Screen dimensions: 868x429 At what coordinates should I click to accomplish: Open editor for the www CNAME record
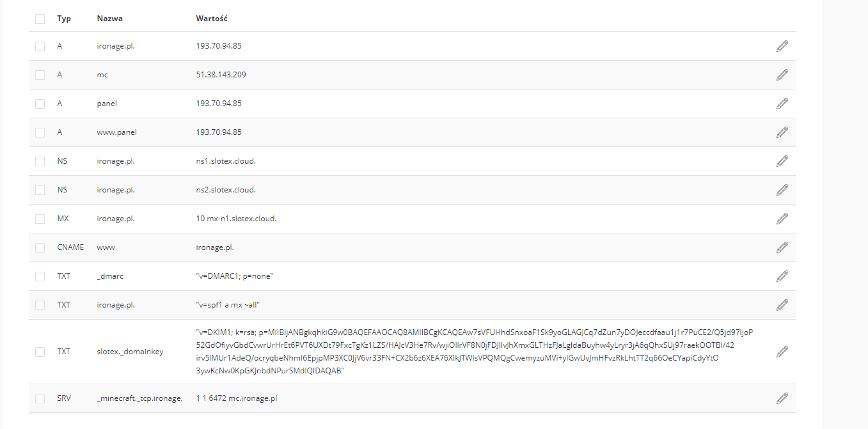pyautogui.click(x=782, y=247)
